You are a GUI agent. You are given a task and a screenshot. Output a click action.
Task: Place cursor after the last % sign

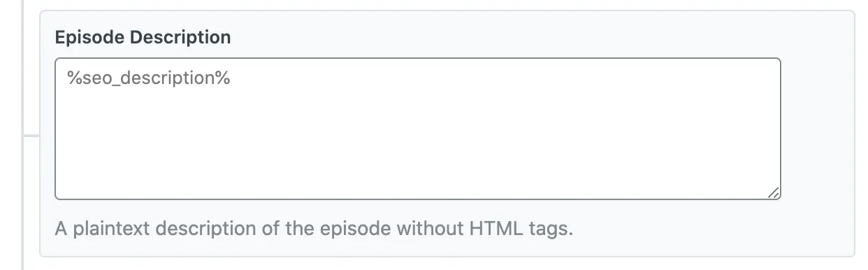[x=231, y=78]
